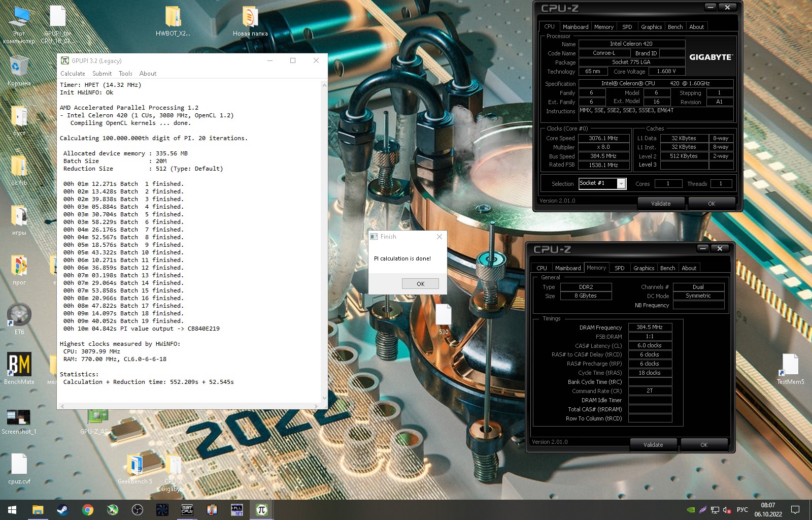Open the green arrow app on taskbar

point(113,510)
